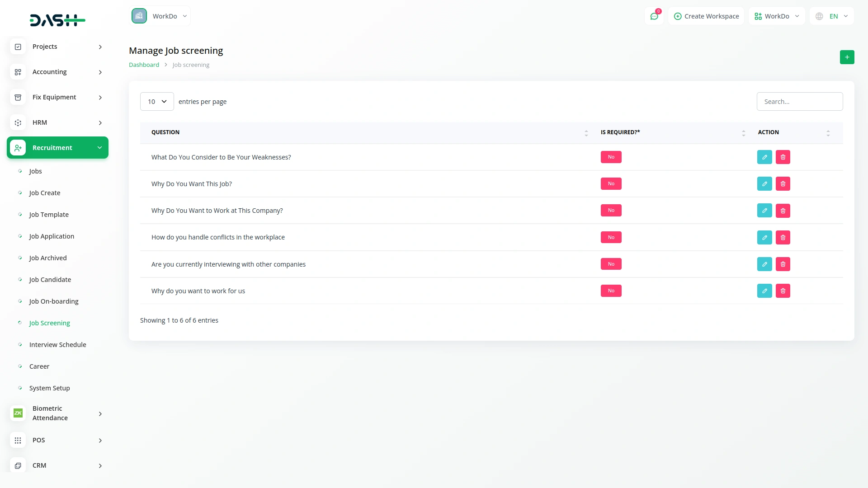Image resolution: width=868 pixels, height=488 pixels.
Task: Collapse the Recruitment menu
Action: [57, 148]
